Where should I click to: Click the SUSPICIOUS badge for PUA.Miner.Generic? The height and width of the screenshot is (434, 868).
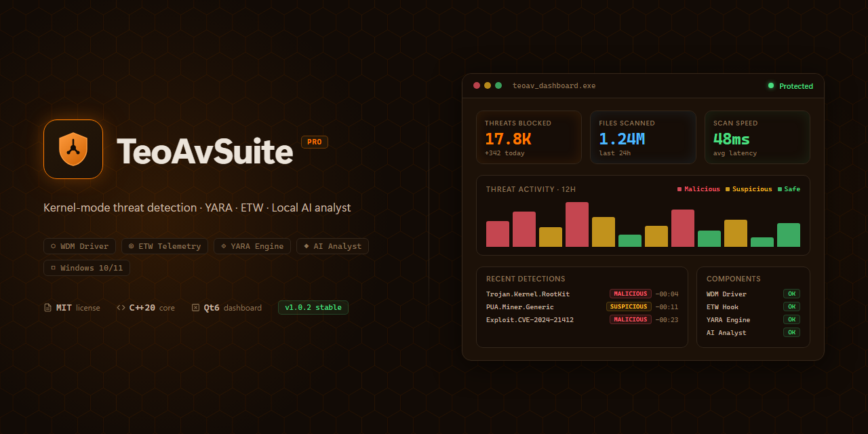(629, 307)
